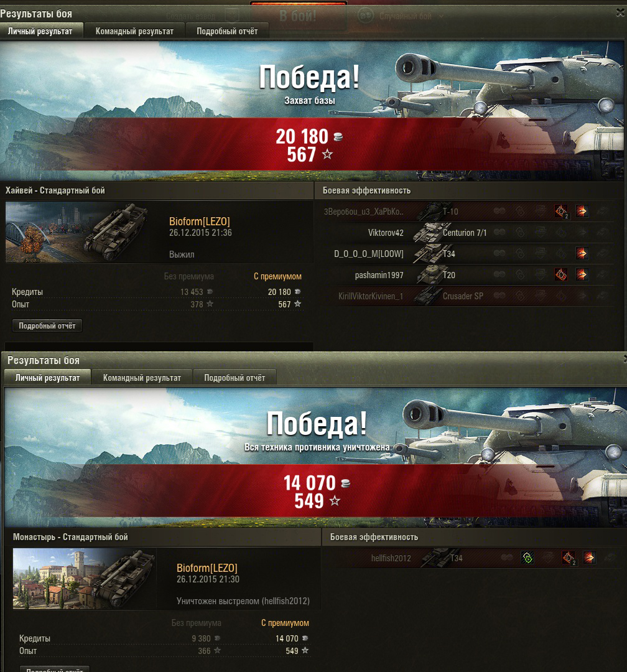Switch to Командный результат tab in lower window
This screenshot has width=627, height=672.
point(142,378)
